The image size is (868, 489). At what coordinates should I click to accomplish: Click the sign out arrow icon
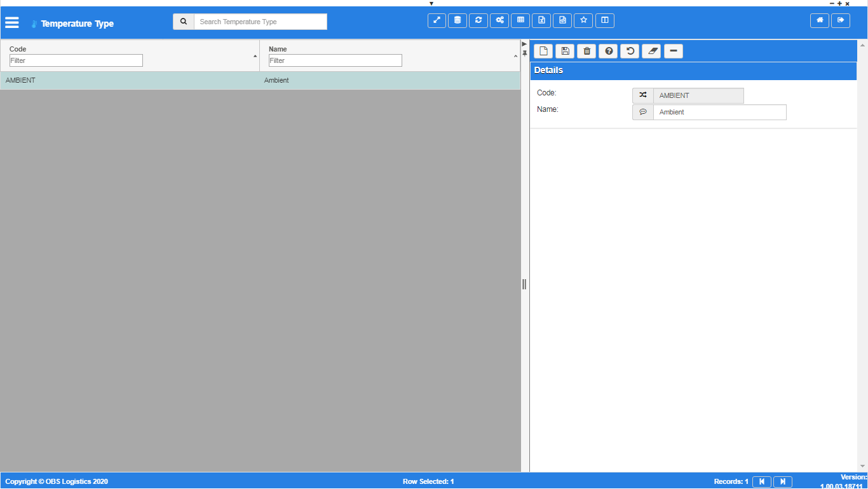point(841,20)
